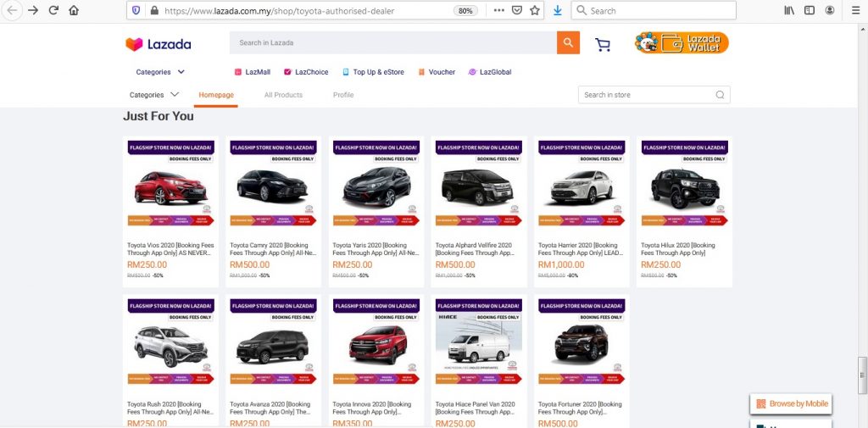This screenshot has height=428, width=868.
Task: Click the orange Lazada search button
Action: (x=568, y=42)
